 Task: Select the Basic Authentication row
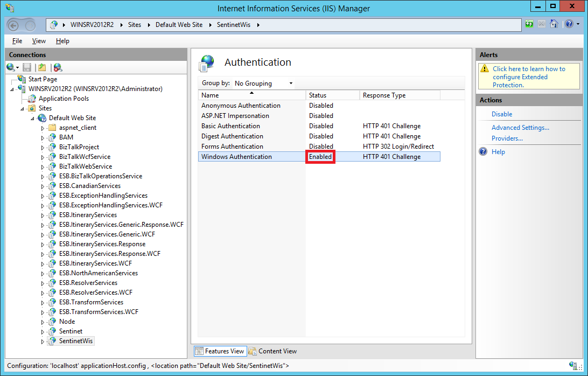[x=319, y=126]
